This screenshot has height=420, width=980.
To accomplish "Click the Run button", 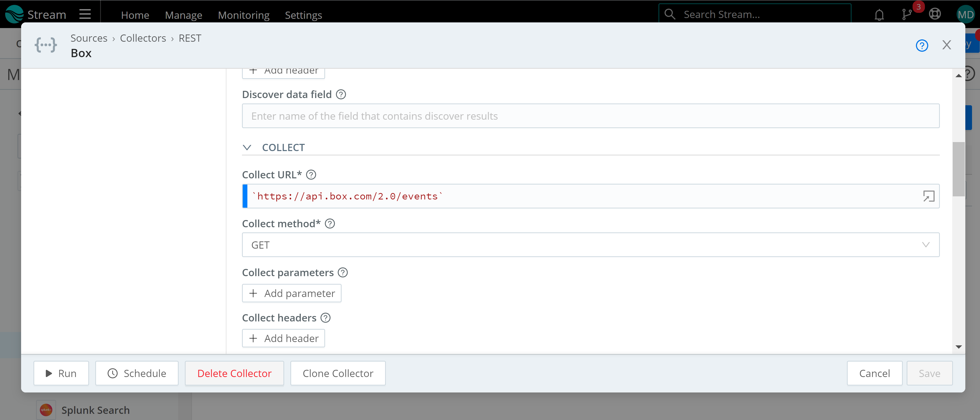I will (61, 373).
